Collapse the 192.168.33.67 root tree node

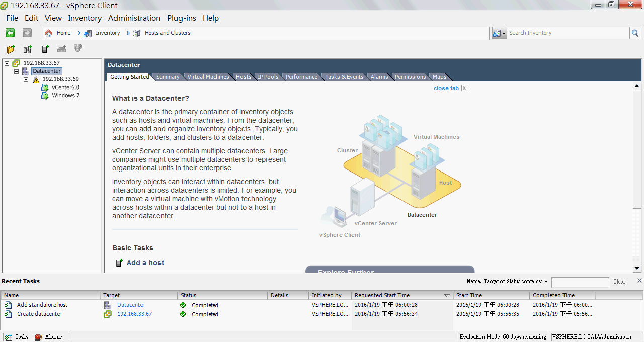(x=7, y=63)
